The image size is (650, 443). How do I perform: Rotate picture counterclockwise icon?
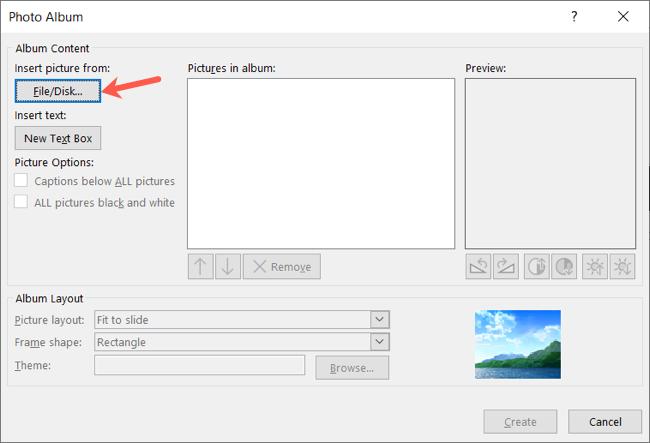click(x=478, y=266)
